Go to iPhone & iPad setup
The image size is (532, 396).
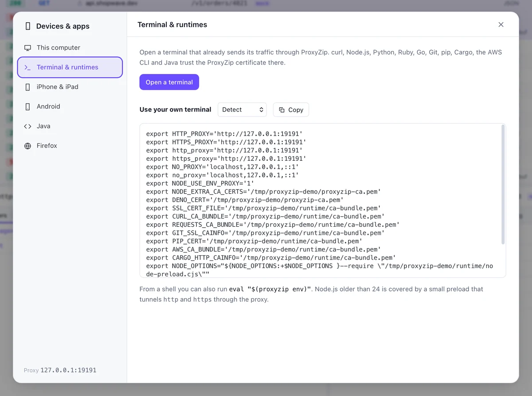(70, 87)
